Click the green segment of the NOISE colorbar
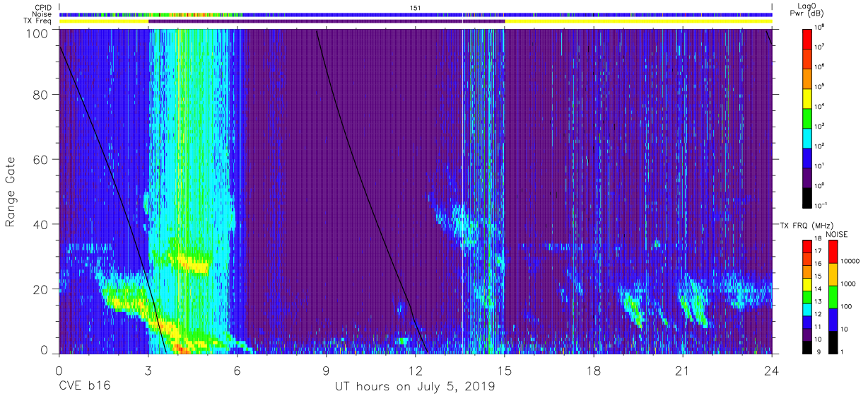 point(832,296)
